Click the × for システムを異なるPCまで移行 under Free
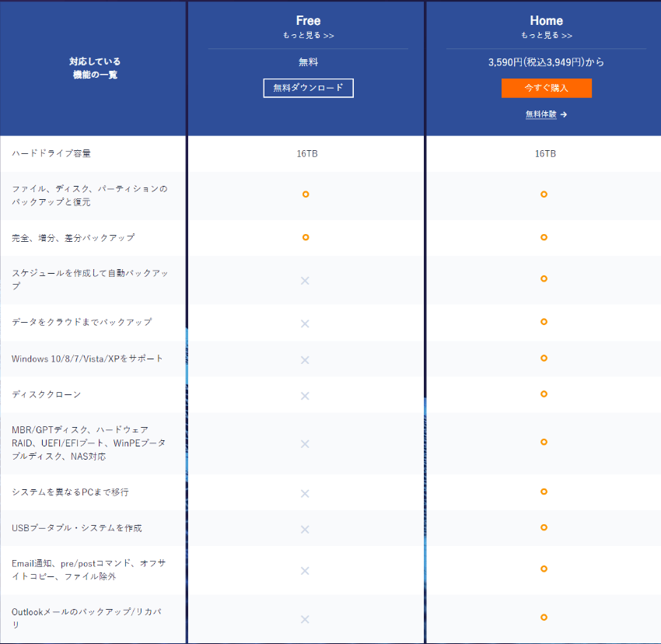The height and width of the screenshot is (644, 661). 305,492
